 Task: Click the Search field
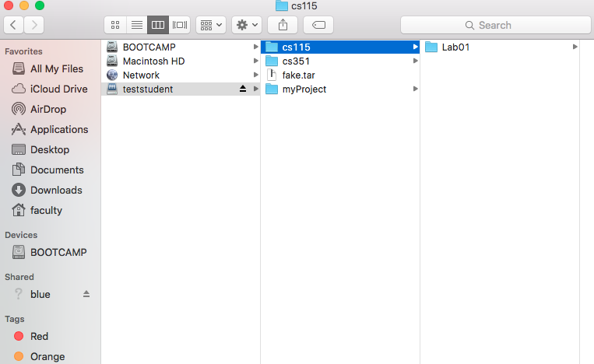coord(493,25)
